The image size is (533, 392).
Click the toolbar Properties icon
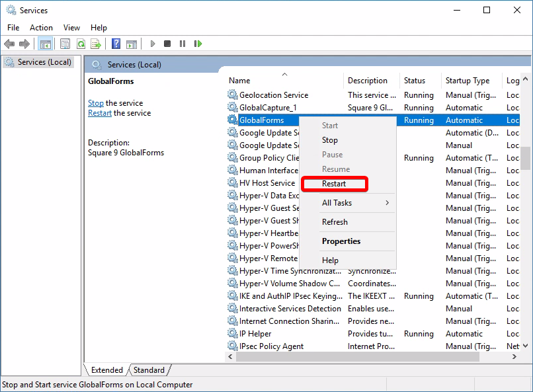(x=65, y=44)
